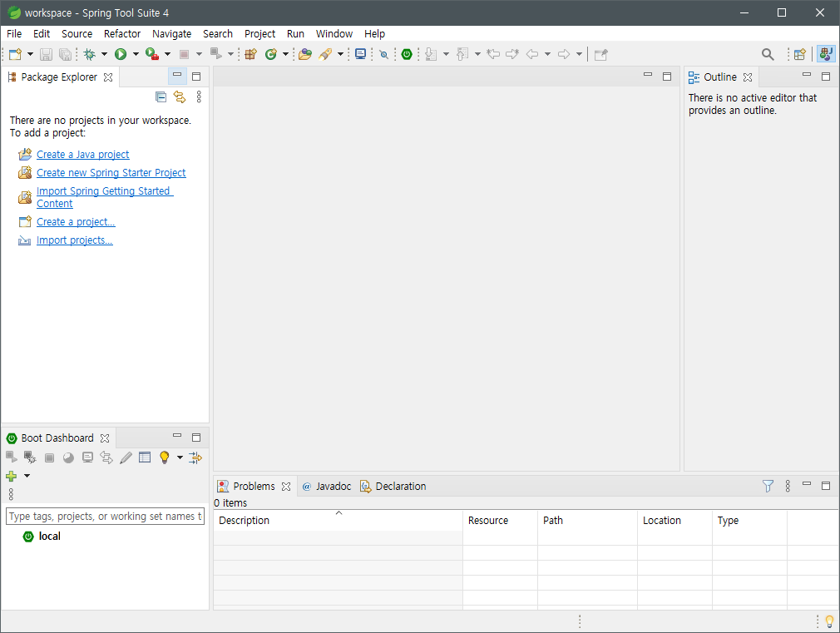Open Problems view menu (three dots)

point(788,486)
